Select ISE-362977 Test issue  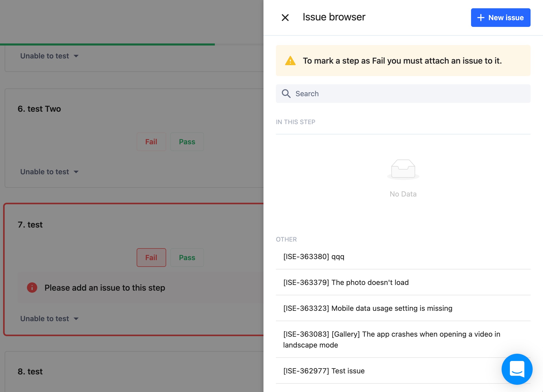[324, 371]
